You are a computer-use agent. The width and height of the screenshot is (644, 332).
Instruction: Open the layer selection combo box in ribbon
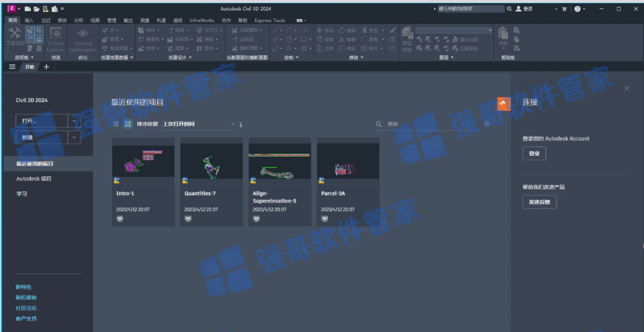point(454,30)
